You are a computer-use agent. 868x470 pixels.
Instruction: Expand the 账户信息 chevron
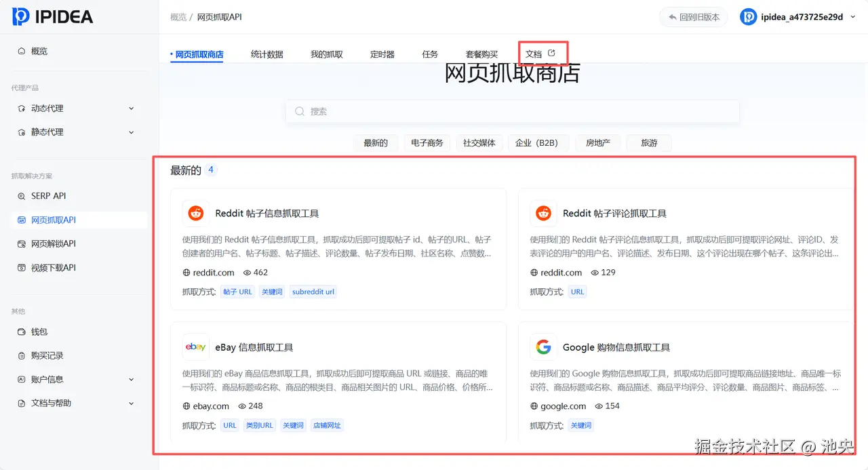[x=132, y=379]
